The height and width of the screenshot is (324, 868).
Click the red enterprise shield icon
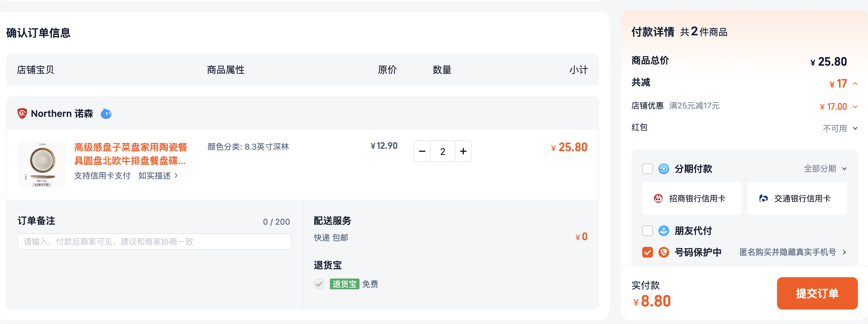[x=22, y=114]
